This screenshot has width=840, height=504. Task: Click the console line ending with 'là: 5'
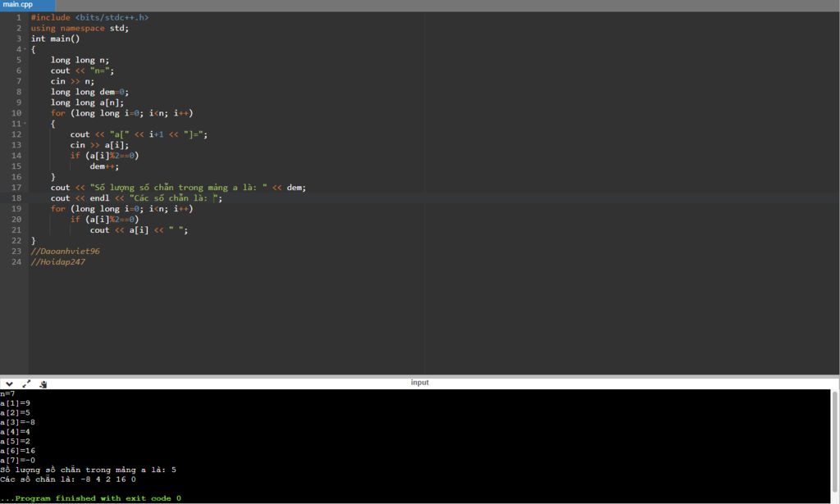coord(88,470)
